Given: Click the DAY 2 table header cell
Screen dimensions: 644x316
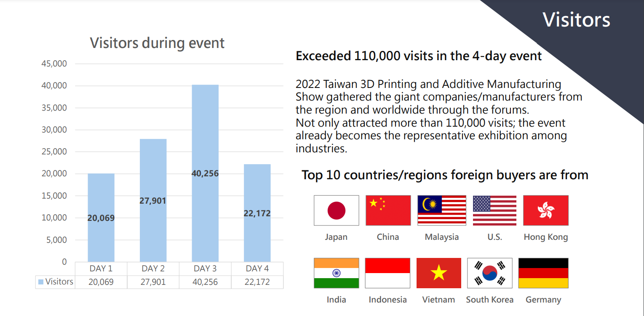Looking at the screenshot, I should [153, 268].
